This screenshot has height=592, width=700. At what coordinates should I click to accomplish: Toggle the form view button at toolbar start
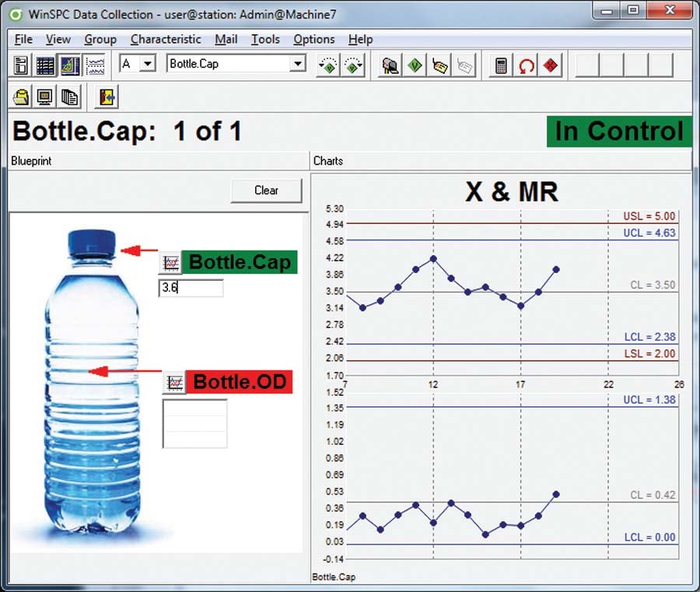21,65
